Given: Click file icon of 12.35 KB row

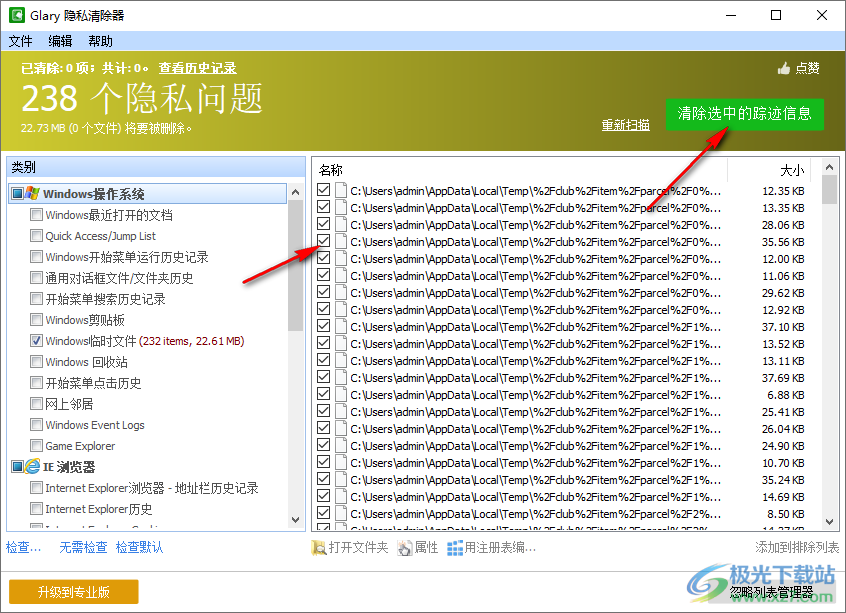Looking at the screenshot, I should (x=340, y=190).
